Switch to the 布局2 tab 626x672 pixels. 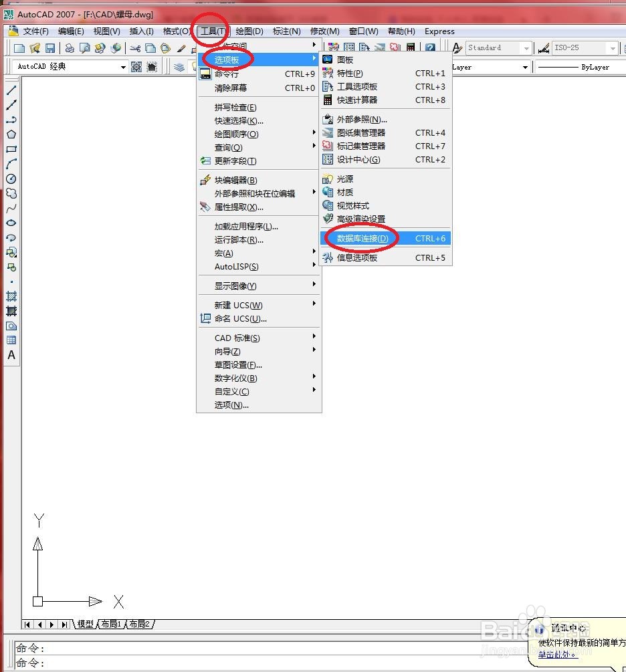pyautogui.click(x=140, y=624)
